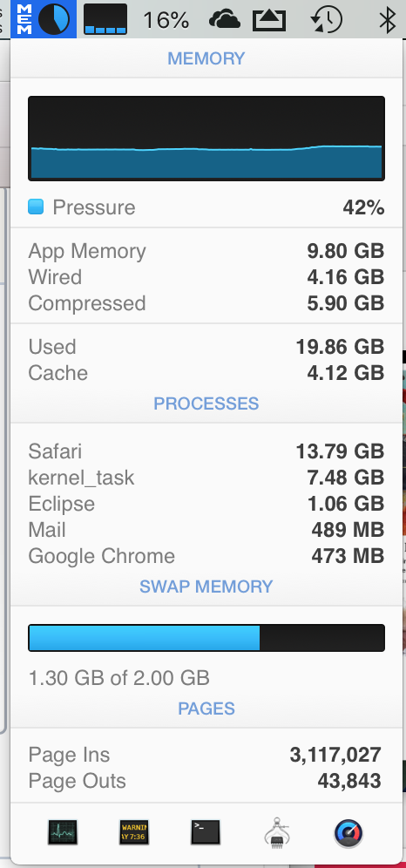Click the Mail process row

pyautogui.click(x=206, y=530)
